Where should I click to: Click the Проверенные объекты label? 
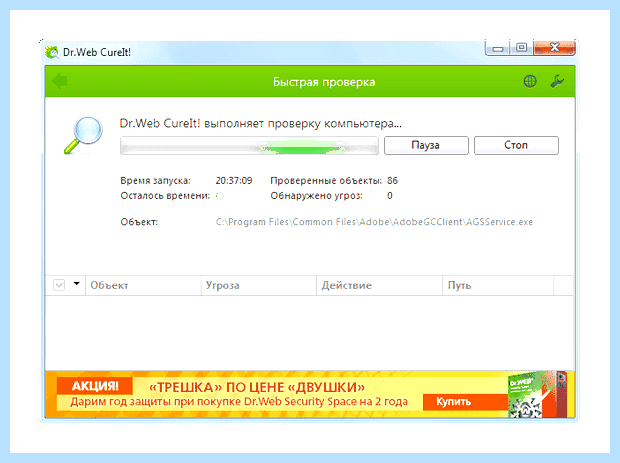(x=326, y=181)
